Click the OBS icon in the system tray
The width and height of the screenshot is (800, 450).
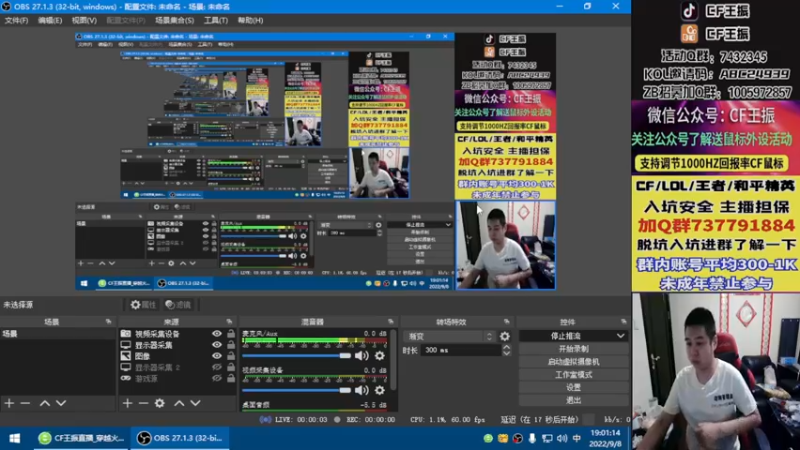(x=517, y=438)
